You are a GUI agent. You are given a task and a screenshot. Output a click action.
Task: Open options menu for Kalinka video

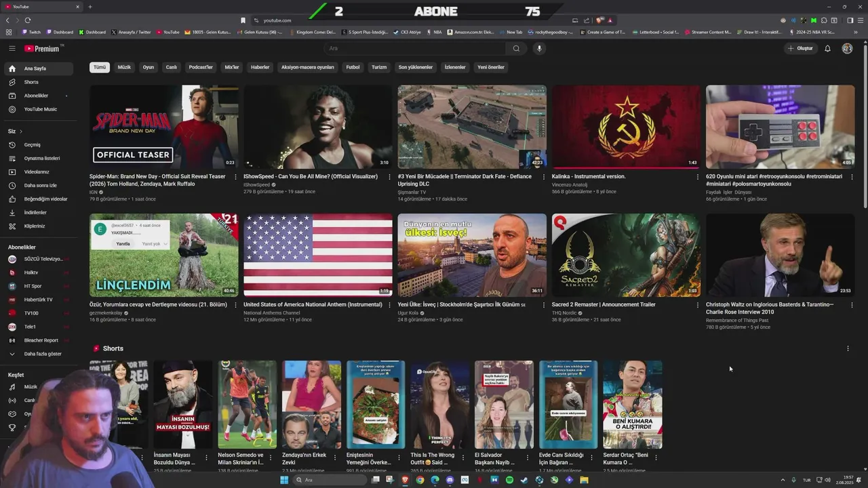(697, 177)
